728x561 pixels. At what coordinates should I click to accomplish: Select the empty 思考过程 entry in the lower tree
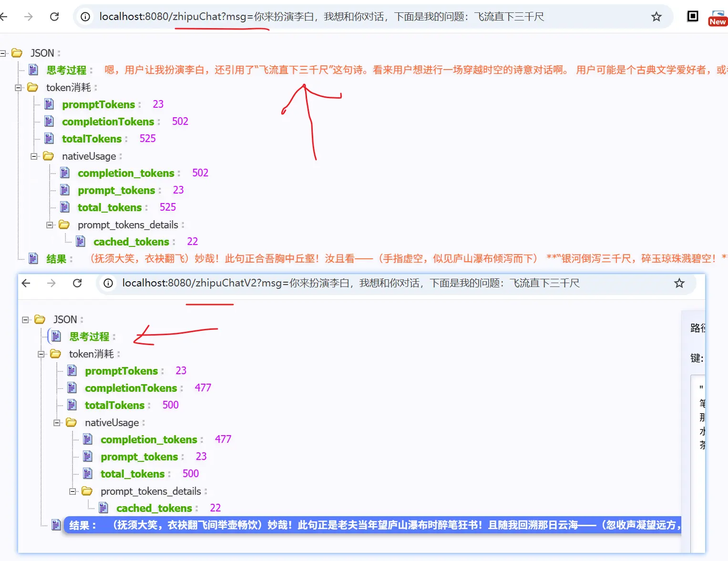(89, 337)
